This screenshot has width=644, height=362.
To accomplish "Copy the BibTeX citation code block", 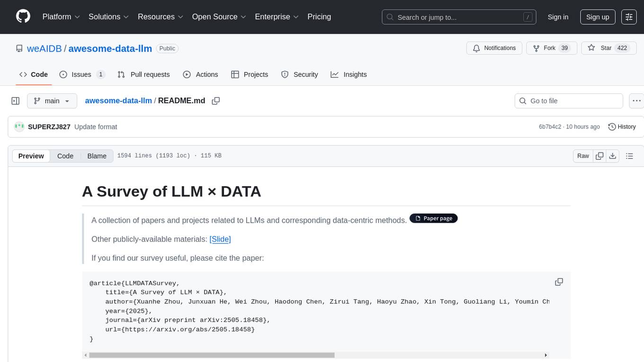I will coord(559,282).
